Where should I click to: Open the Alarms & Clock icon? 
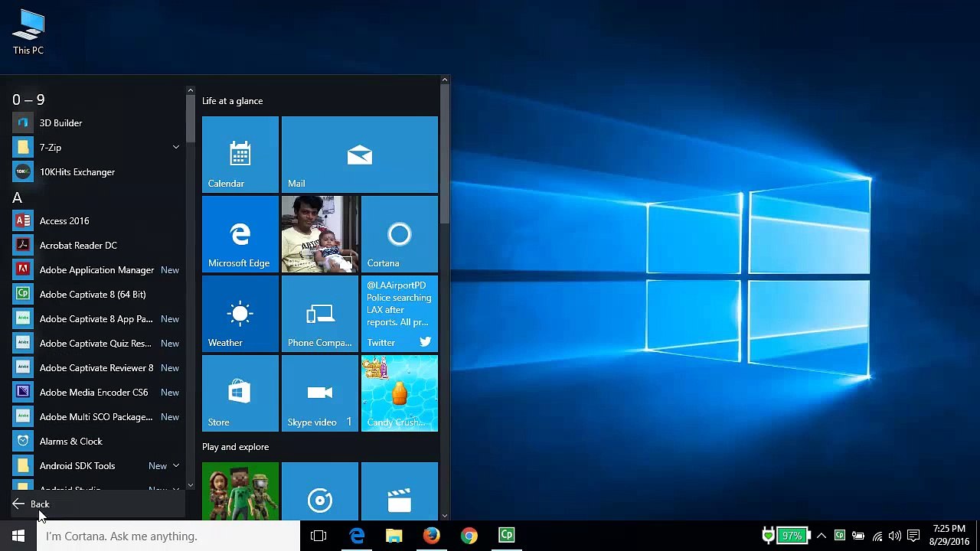point(23,441)
